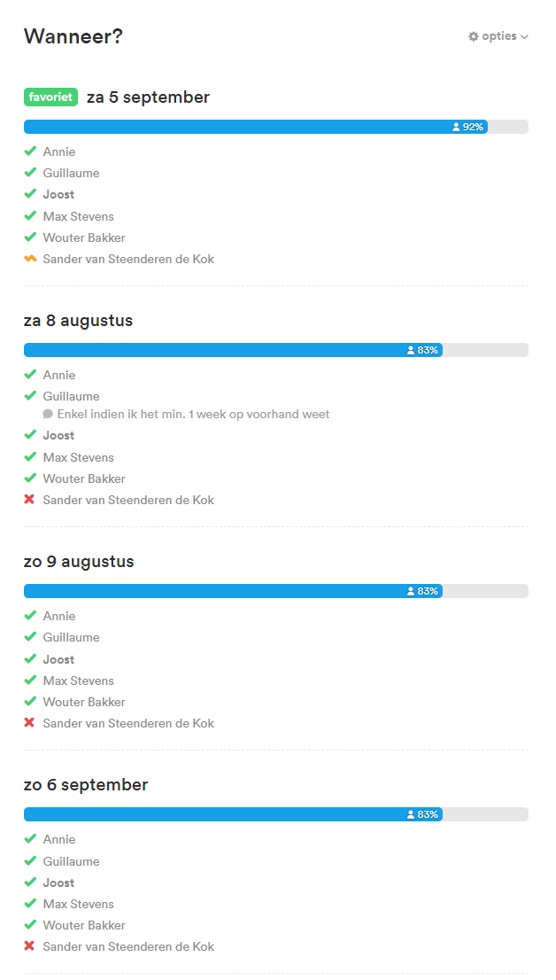
Task: Click Joost's green checkmark under za 8 augustus
Action: click(30, 435)
